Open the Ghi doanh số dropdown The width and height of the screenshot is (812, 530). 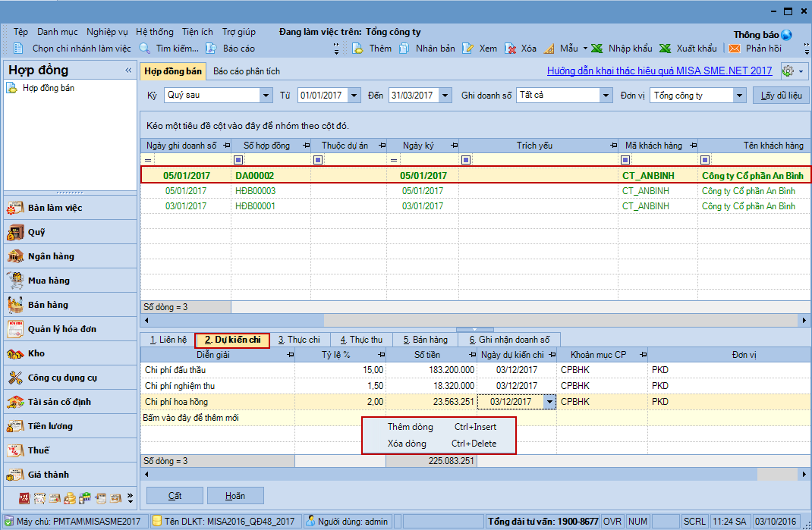coord(606,96)
